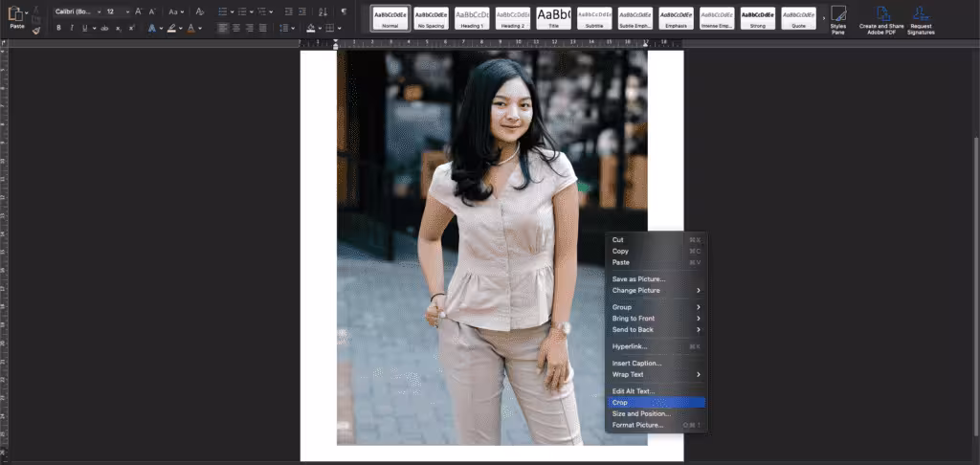Open the font color dropdown arrow
The image size is (980, 465).
click(200, 28)
